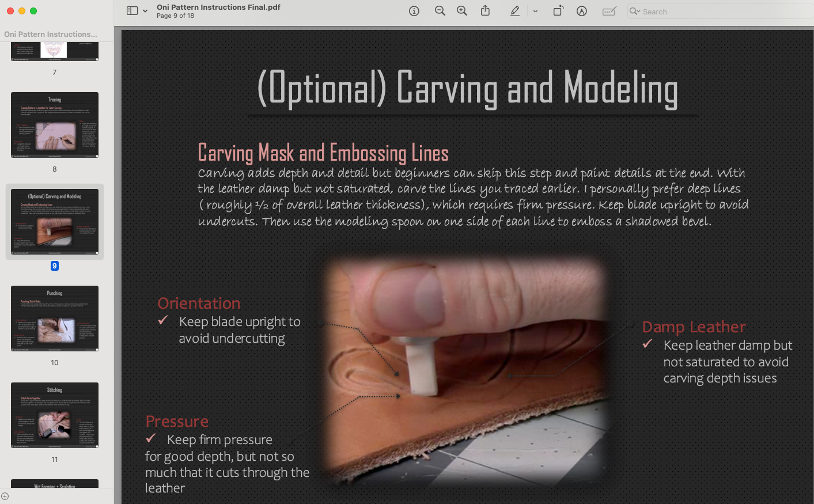Open the sidebar view options chevron
This screenshot has height=504, width=814.
pyautogui.click(x=145, y=11)
